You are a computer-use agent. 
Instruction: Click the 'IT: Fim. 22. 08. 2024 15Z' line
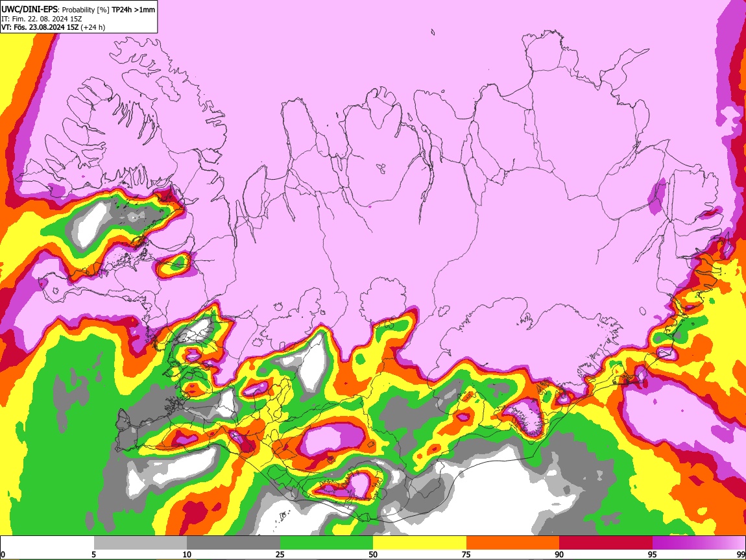click(42, 19)
